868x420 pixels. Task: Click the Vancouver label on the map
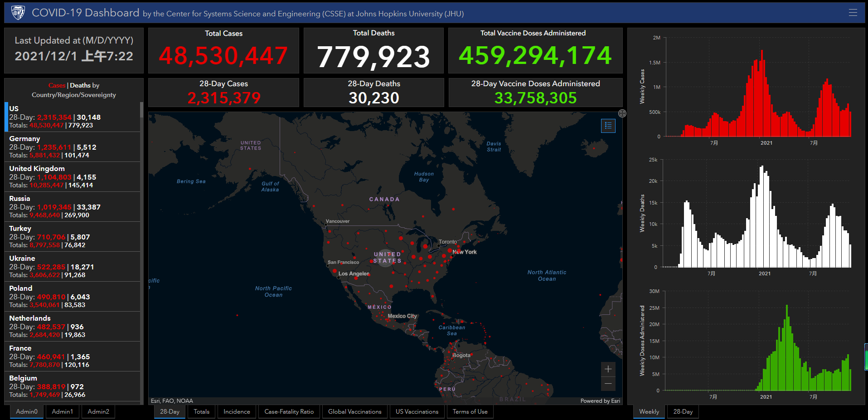[x=338, y=221]
